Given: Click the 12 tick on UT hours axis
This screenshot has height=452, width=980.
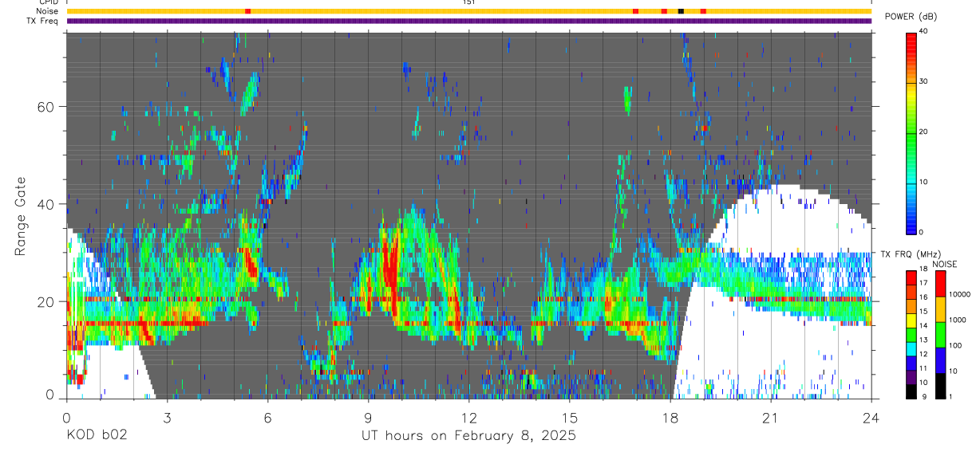Looking at the screenshot, I should click(x=468, y=417).
